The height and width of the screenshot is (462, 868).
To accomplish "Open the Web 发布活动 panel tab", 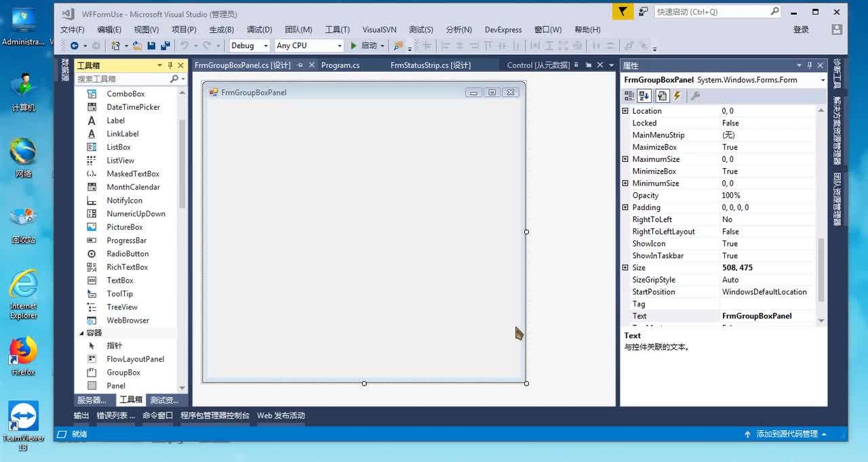I will (x=281, y=415).
